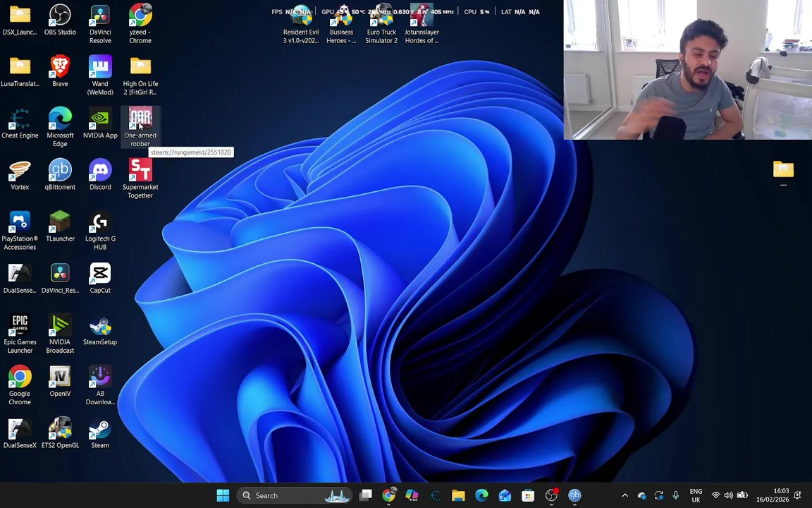The width and height of the screenshot is (812, 508).
Task: Select the Vortex mod manager icon
Action: [x=20, y=175]
